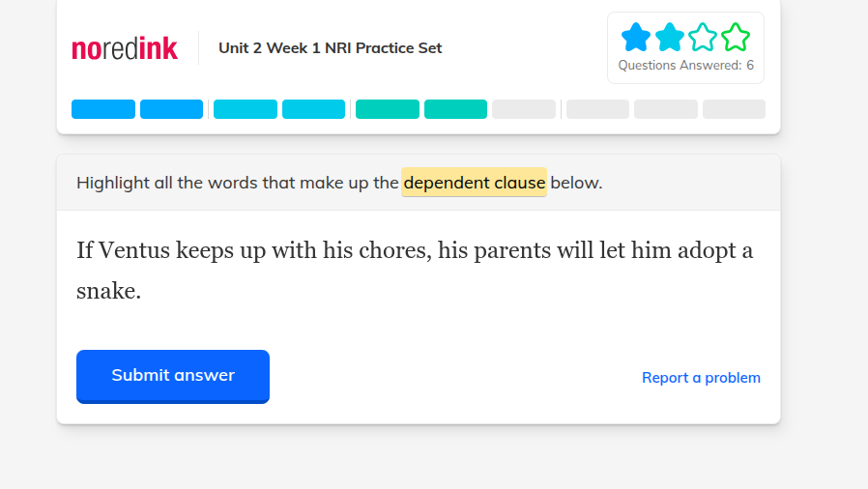Click the green outlined star
Screen dimensions: 868x489
[x=736, y=37]
